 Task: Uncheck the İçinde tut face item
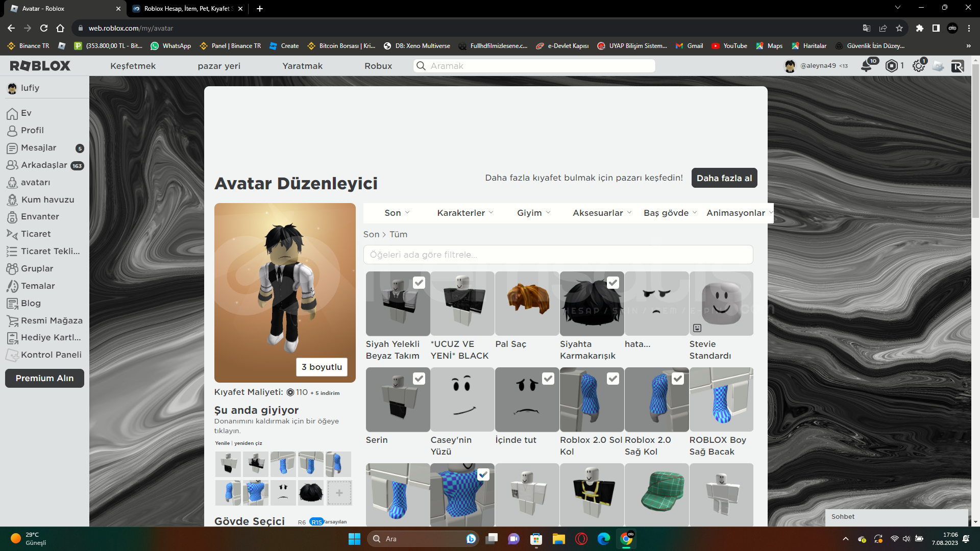point(548,379)
